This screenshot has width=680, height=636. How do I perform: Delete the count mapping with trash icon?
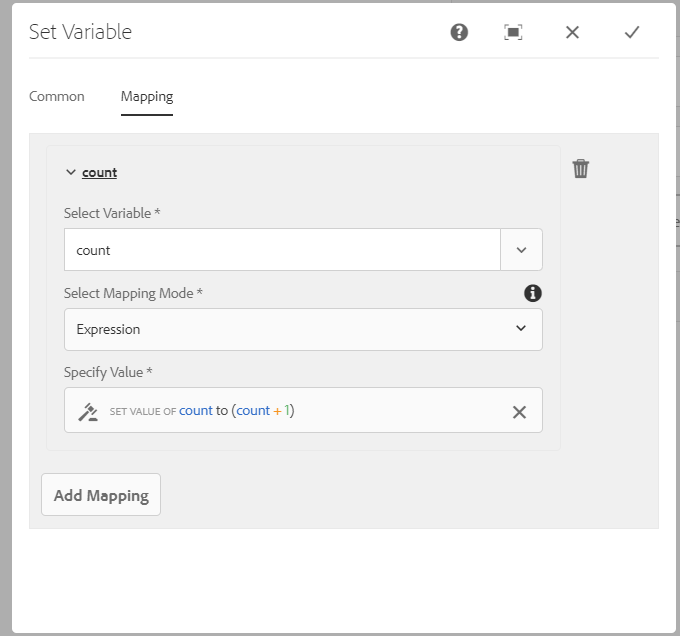click(x=581, y=169)
